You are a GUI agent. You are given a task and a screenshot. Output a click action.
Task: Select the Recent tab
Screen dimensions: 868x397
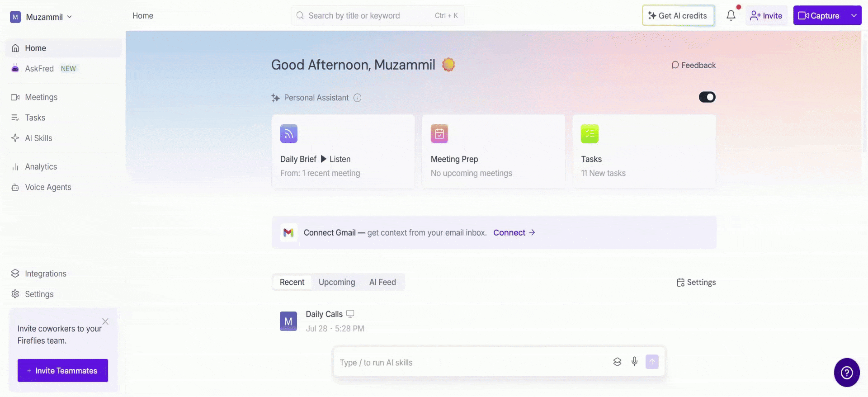coord(292,282)
